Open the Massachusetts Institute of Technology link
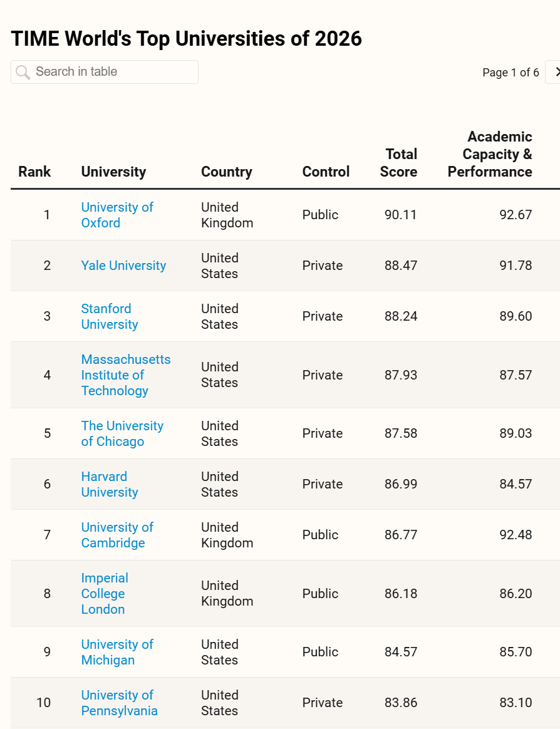 pyautogui.click(x=125, y=375)
